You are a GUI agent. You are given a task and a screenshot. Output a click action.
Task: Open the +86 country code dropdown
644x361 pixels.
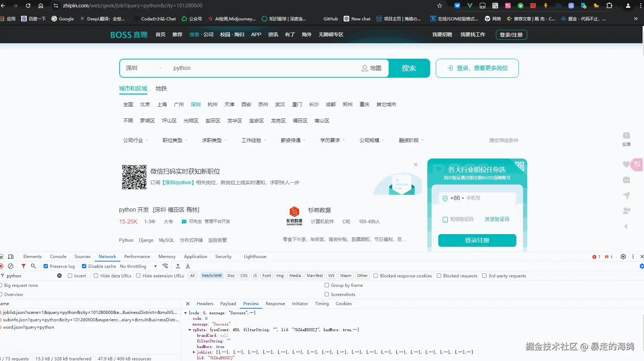457,198
